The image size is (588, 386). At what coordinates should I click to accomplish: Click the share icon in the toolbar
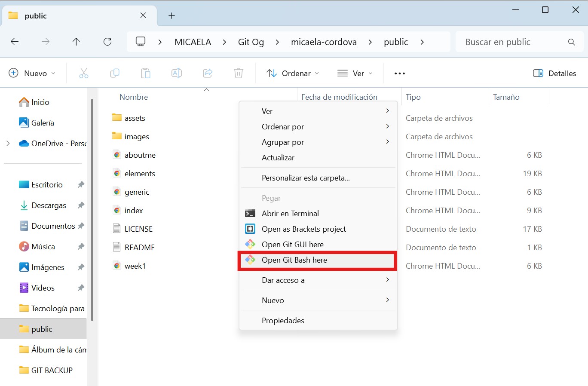coord(208,73)
